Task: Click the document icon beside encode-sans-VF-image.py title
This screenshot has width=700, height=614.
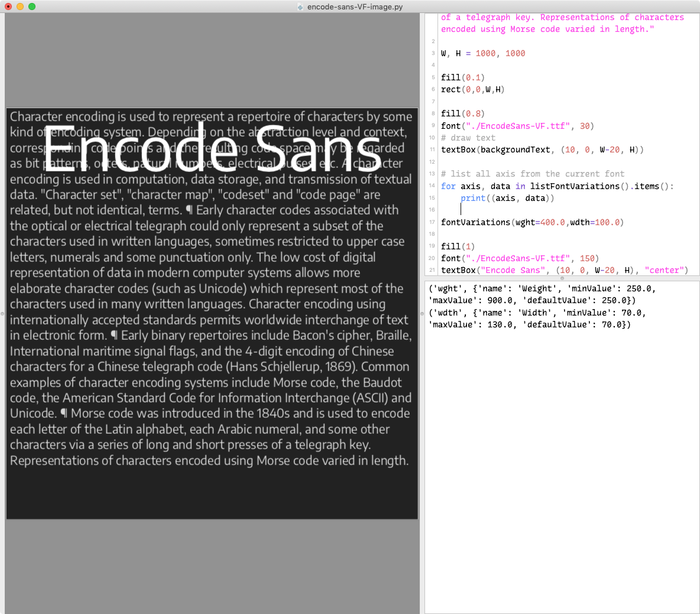Action: pyautogui.click(x=300, y=7)
